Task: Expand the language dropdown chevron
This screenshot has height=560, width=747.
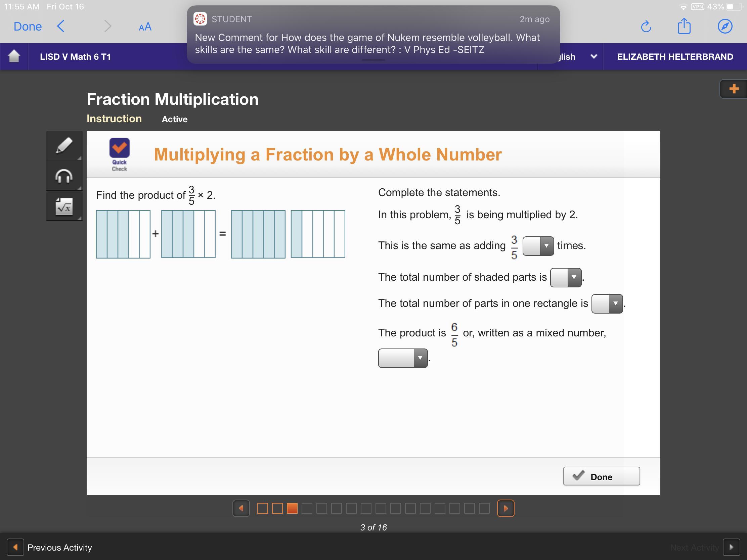Action: coord(594,56)
